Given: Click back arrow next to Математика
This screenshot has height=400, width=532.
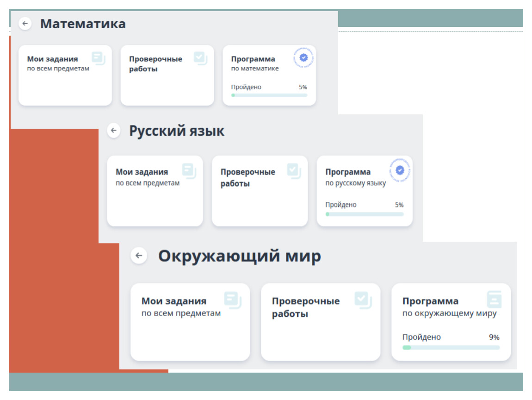Looking at the screenshot, I should tap(25, 24).
